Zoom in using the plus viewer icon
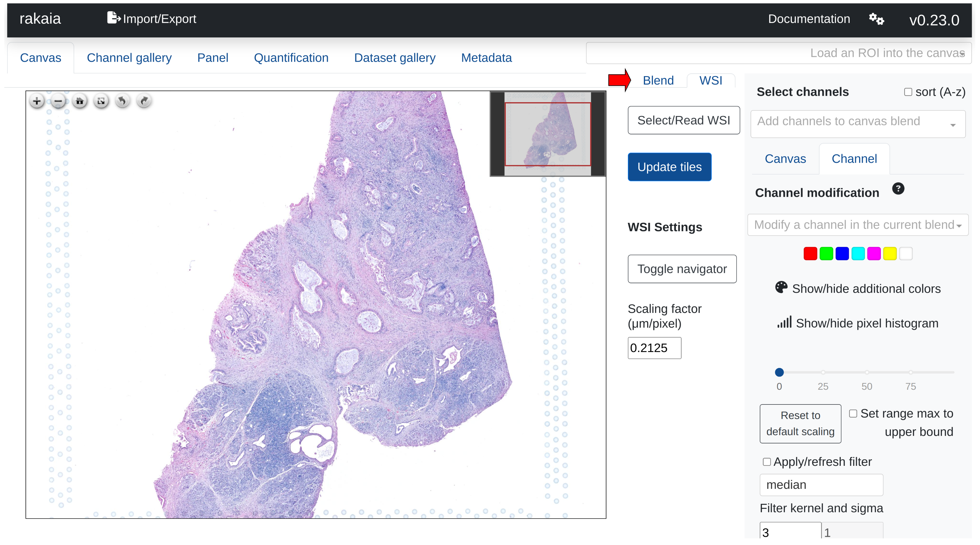980x545 pixels. tap(37, 101)
